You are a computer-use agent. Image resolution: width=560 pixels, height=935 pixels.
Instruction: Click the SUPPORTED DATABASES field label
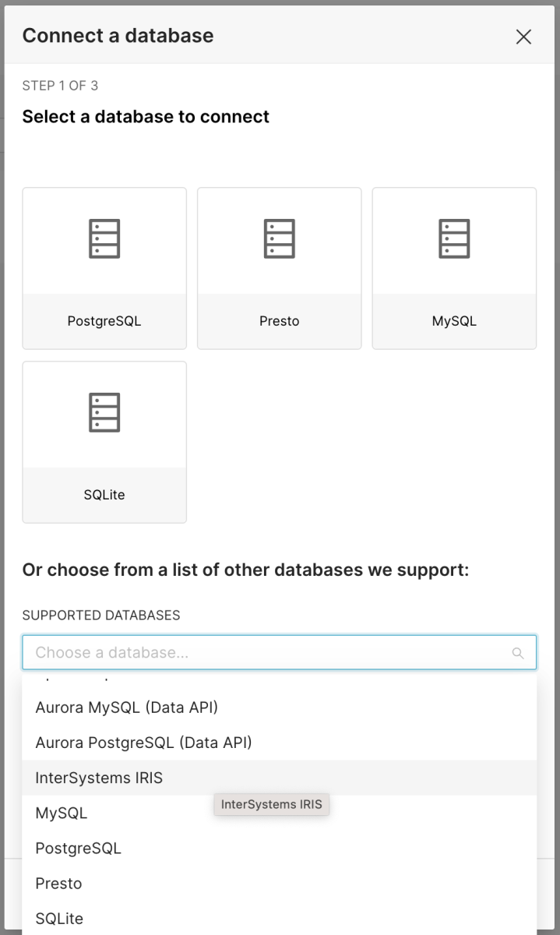point(101,616)
